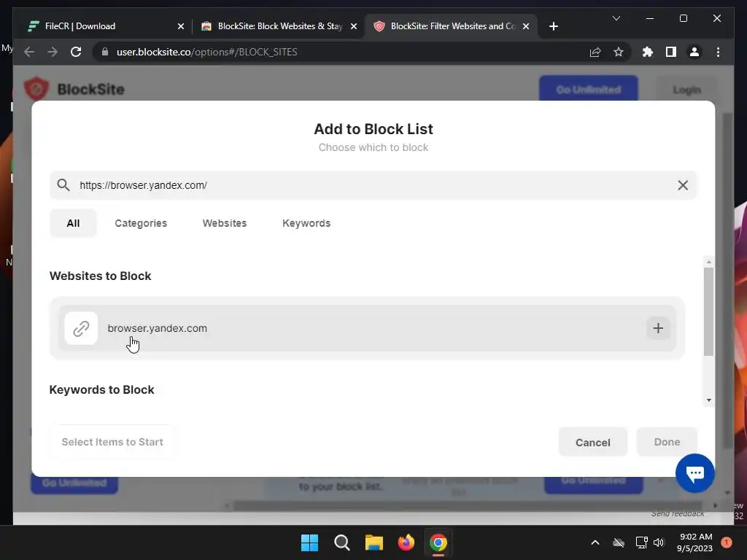
Task: Open Firefox from the taskbar
Action: (x=406, y=542)
